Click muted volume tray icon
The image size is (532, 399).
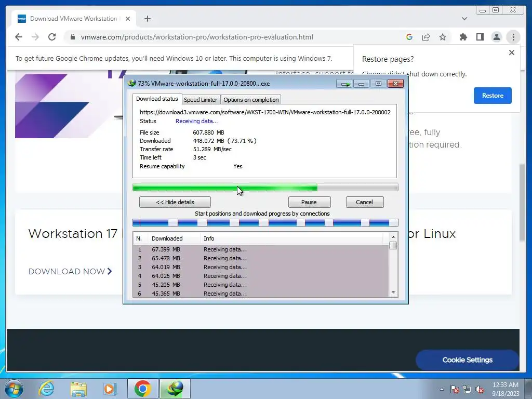(x=480, y=389)
